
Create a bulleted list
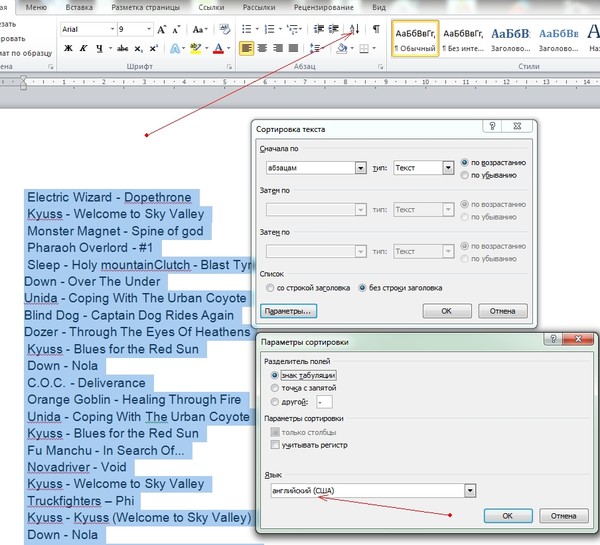(x=247, y=29)
